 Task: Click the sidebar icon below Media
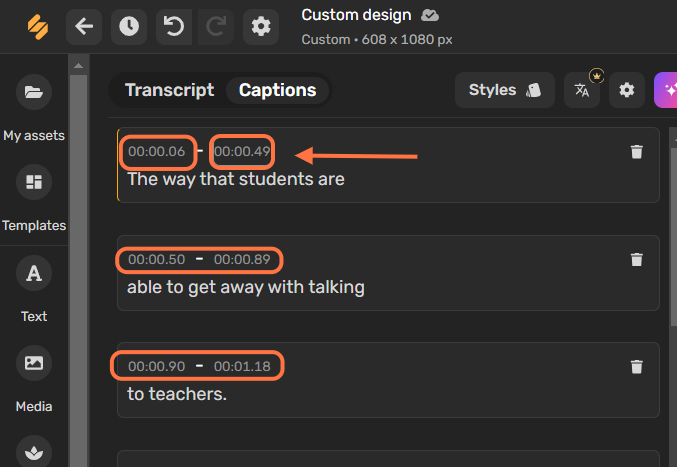coord(34,451)
